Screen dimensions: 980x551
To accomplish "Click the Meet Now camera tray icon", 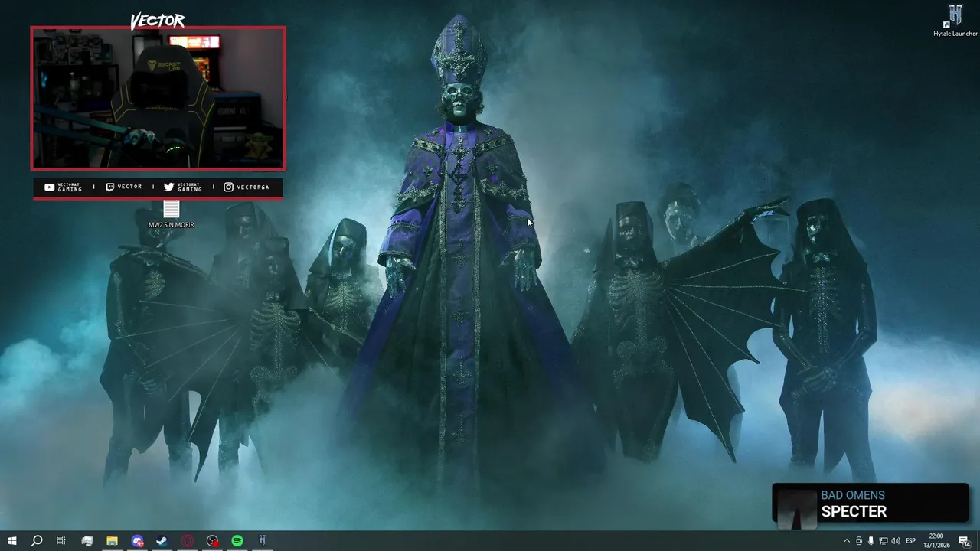I will pyautogui.click(x=858, y=541).
